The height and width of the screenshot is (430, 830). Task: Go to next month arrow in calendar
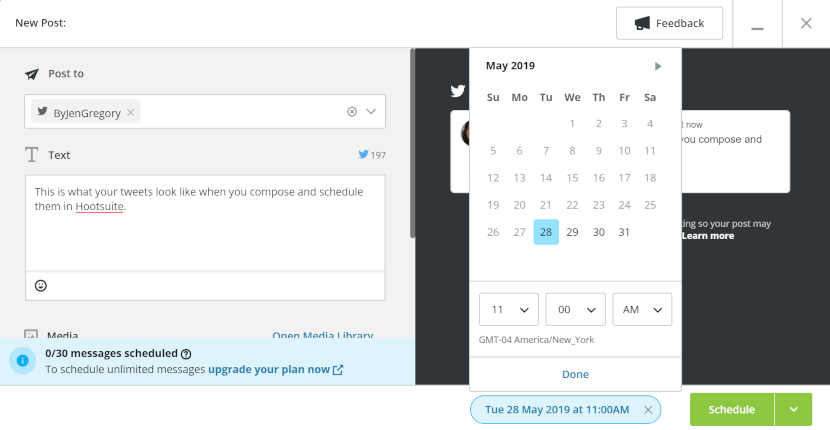click(x=658, y=66)
